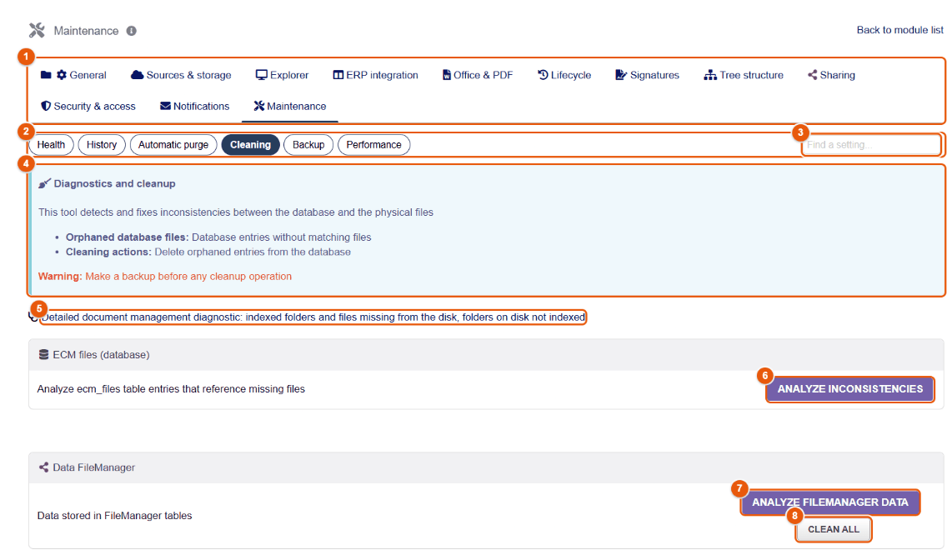The height and width of the screenshot is (560, 952).
Task: Click 'Data stored in FileManager tables' text
Action: click(115, 516)
